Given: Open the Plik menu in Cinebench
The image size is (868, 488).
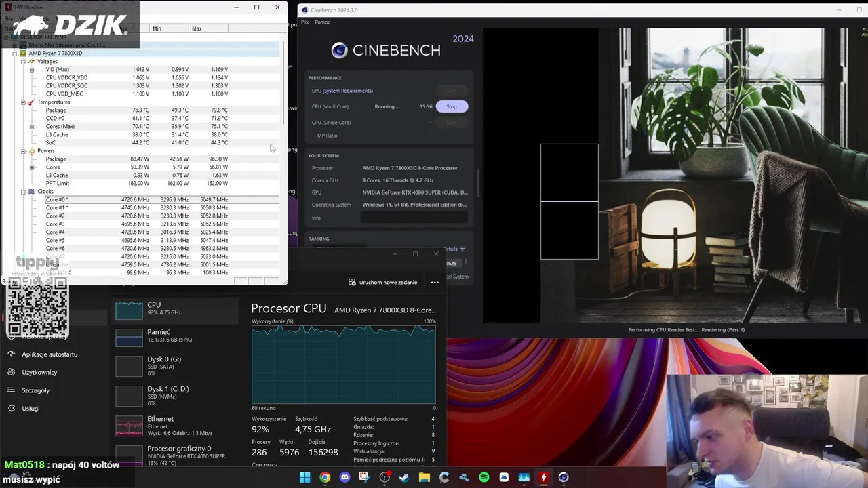Looking at the screenshot, I should 304,22.
